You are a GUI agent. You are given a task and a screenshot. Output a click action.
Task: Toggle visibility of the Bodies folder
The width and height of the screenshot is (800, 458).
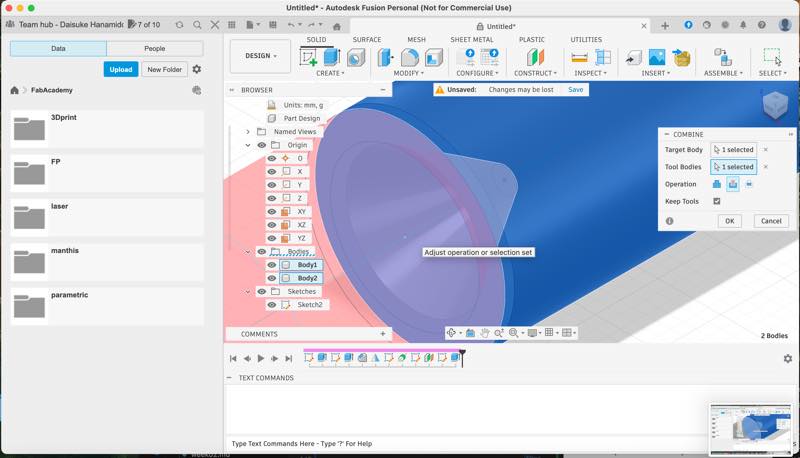point(262,251)
